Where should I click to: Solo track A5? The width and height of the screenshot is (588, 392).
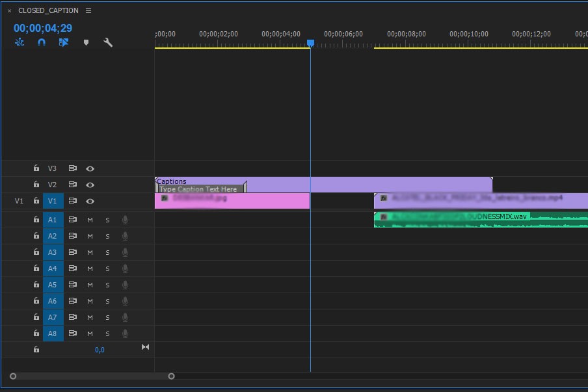[107, 285]
